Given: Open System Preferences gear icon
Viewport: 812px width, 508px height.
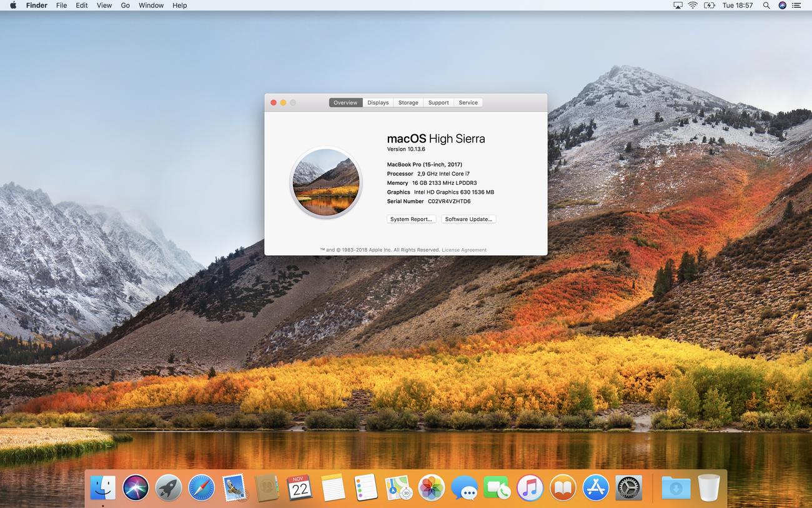Looking at the screenshot, I should click(628, 487).
